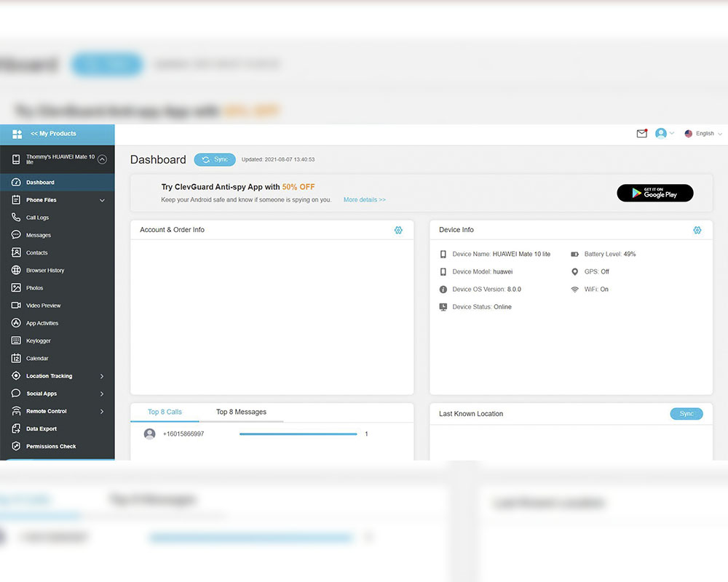The width and height of the screenshot is (728, 582).
Task: Click Sync in Last Known Location
Action: (687, 414)
